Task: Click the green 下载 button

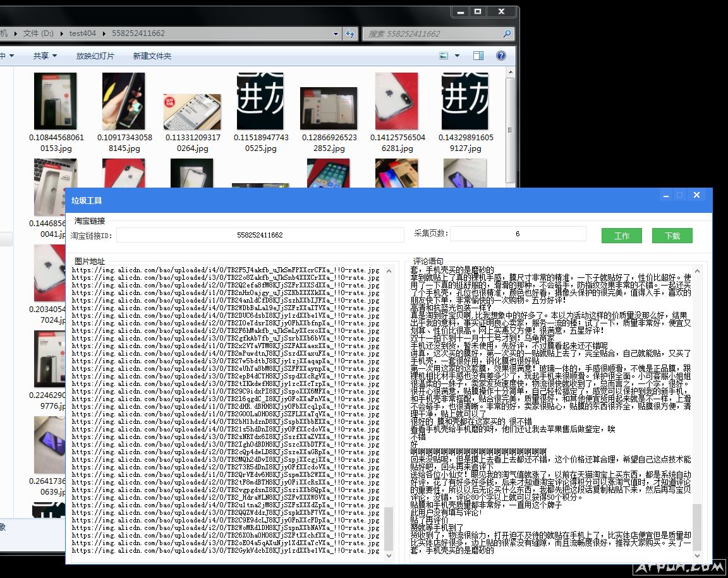Action: coord(672,236)
